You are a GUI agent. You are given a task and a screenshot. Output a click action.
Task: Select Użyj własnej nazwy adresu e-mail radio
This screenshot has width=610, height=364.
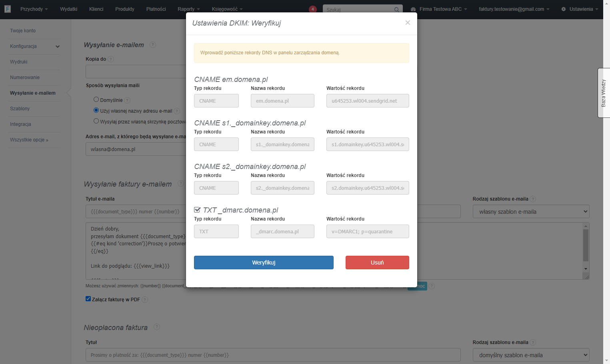pyautogui.click(x=96, y=110)
